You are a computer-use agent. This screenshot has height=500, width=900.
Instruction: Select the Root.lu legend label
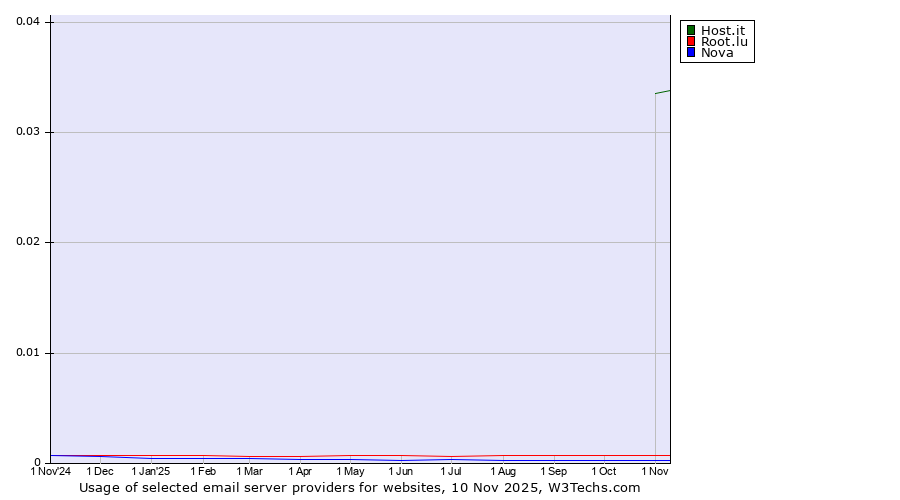[724, 41]
